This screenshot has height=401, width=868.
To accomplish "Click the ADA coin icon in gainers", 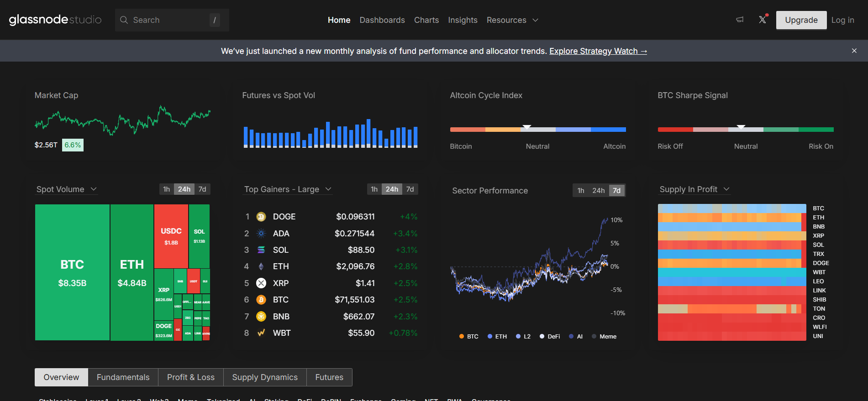I will point(261,234).
